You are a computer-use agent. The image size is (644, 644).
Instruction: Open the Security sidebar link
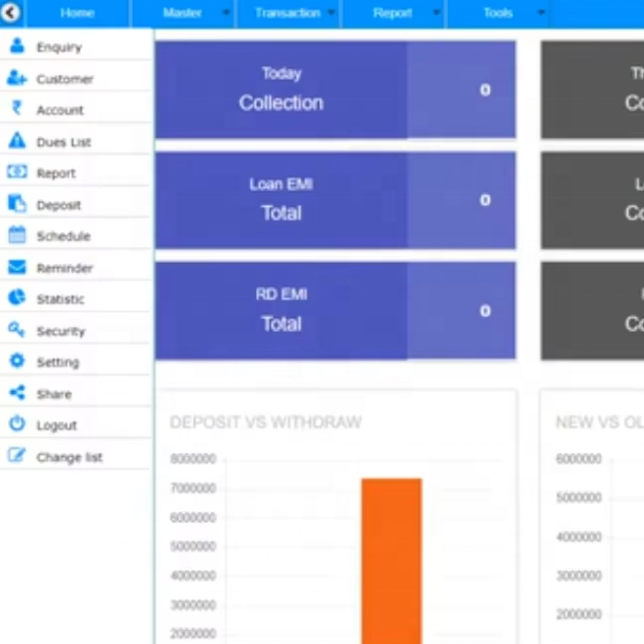[x=61, y=331]
